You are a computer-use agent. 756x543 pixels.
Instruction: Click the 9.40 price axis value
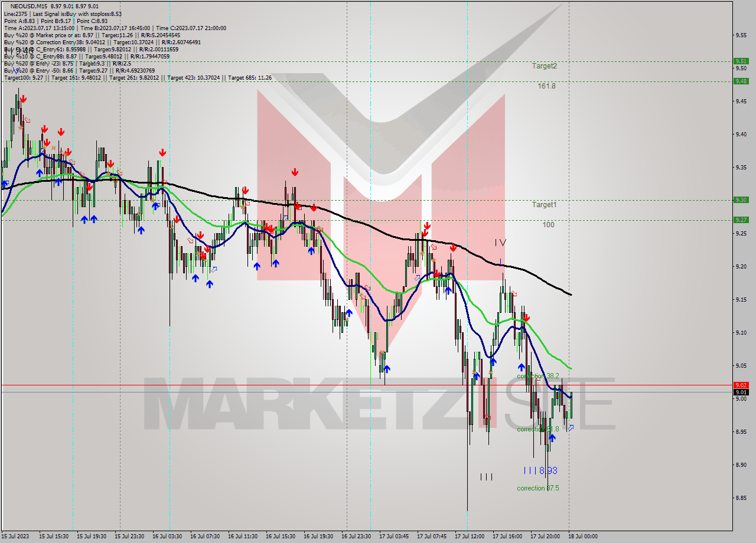click(741, 134)
